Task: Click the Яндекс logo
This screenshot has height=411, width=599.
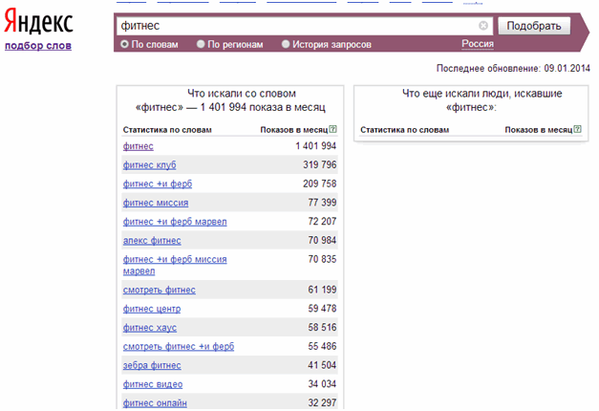Action: (38, 22)
